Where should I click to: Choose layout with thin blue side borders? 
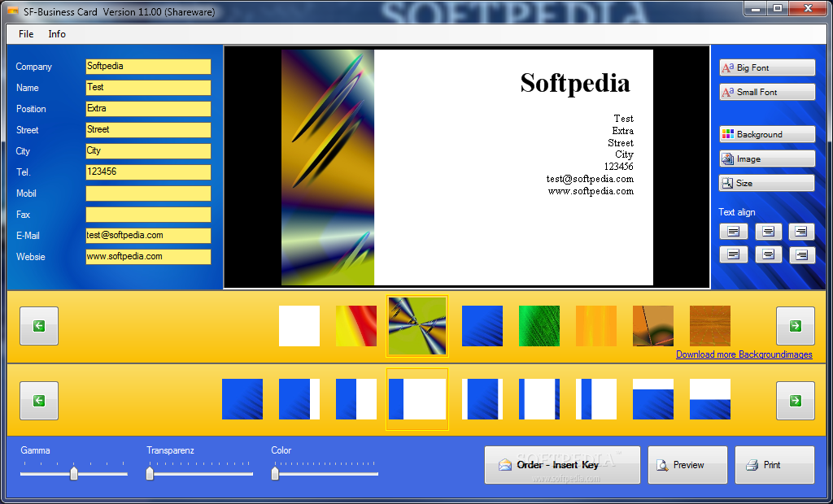(x=539, y=399)
